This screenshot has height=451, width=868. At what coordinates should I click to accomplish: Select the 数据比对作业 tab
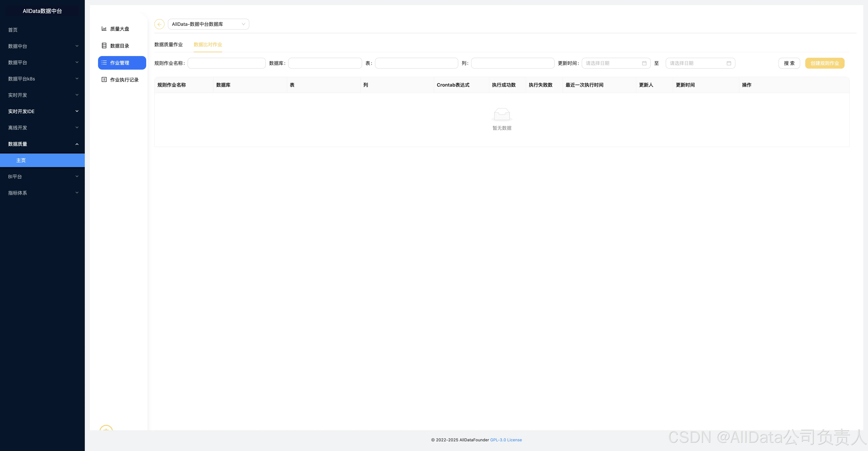(208, 44)
